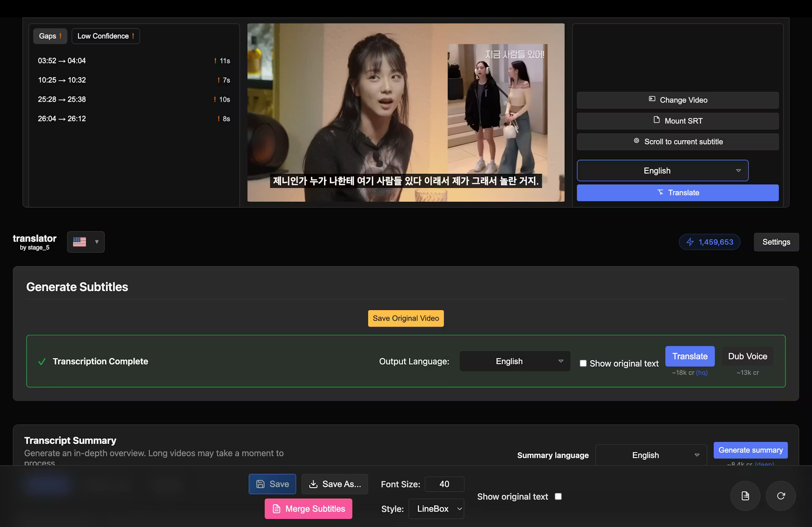Click Translate in the video side panel
Image resolution: width=812 pixels, height=527 pixels.
(x=677, y=192)
